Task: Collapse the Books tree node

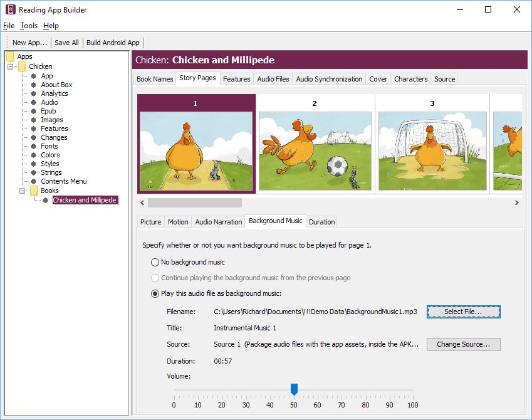Action: click(x=22, y=191)
